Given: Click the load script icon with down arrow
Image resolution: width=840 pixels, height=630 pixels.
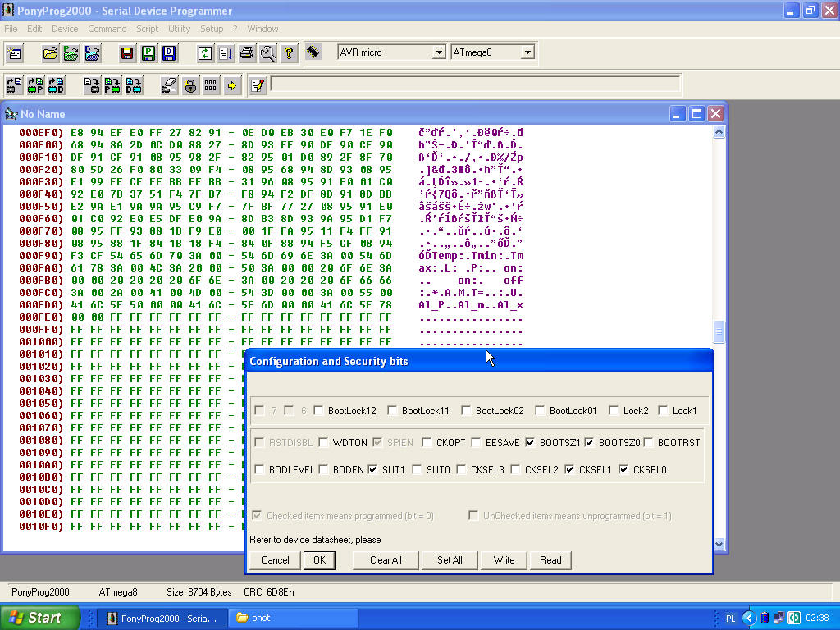Looking at the screenshot, I should tap(226, 53).
